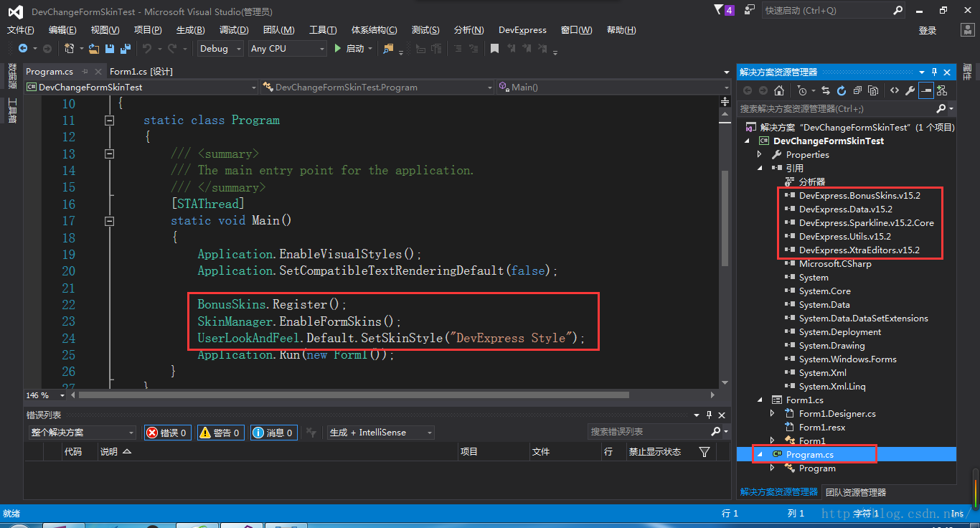Toggle the Preview Selected Items icon
980x528 pixels.
tap(926, 90)
